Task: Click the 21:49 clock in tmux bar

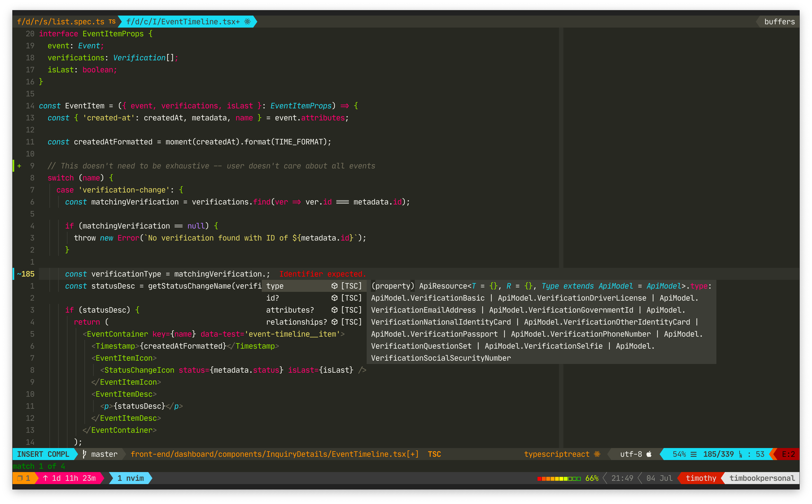Action: (x=622, y=478)
